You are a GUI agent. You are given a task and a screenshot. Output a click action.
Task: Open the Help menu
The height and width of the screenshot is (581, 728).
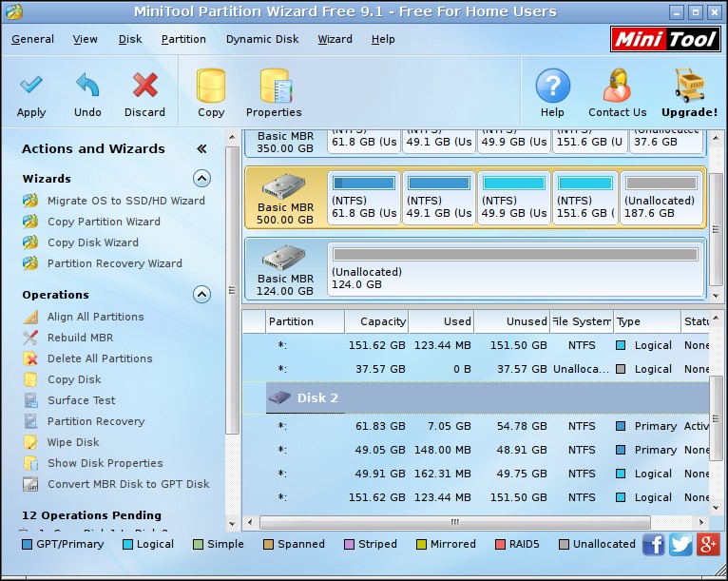[x=383, y=40]
